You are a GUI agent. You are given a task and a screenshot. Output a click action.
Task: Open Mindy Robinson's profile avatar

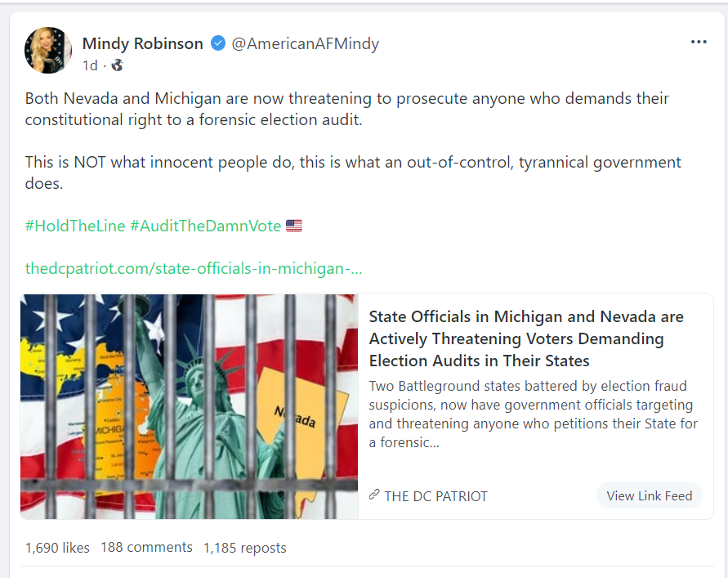coord(48,50)
